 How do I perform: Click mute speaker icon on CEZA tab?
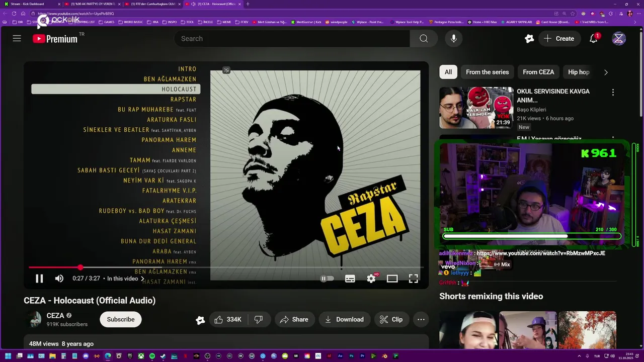[x=193, y=4]
